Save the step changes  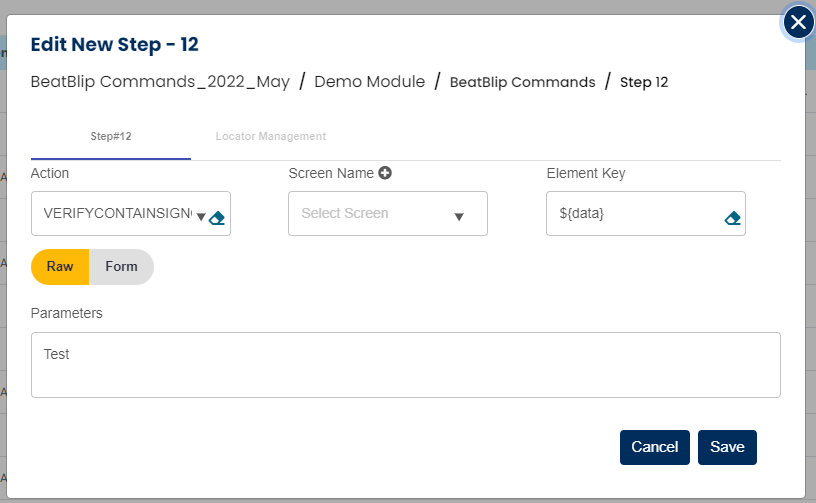click(727, 447)
